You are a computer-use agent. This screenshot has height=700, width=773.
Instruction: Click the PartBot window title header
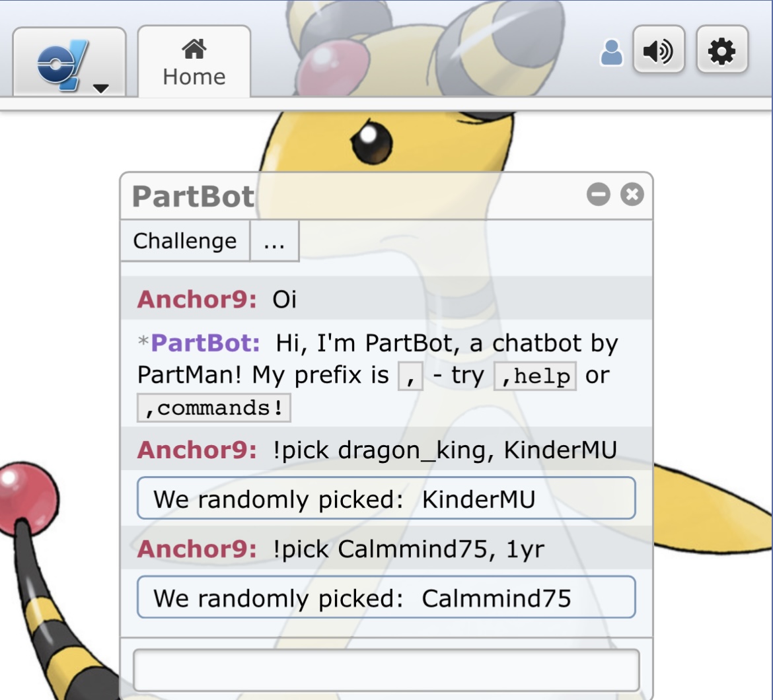click(x=193, y=196)
